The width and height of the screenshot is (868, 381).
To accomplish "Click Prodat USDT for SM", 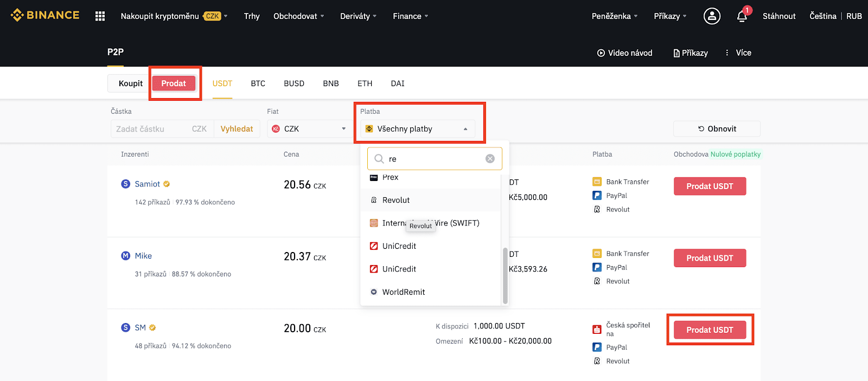I will [710, 330].
